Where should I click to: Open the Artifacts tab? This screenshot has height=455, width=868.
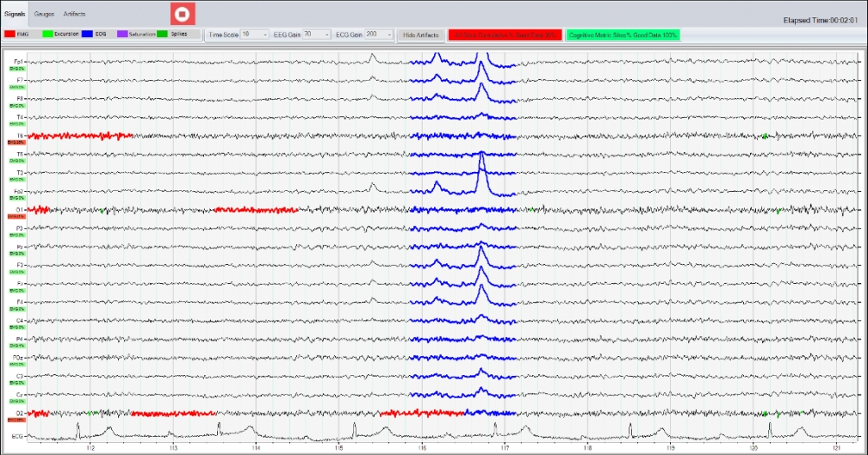pyautogui.click(x=75, y=15)
